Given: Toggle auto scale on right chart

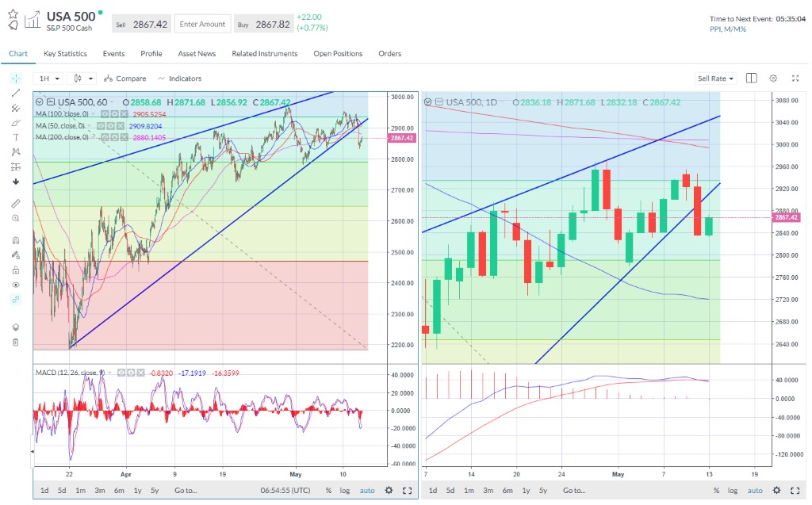Looking at the screenshot, I should [755, 491].
